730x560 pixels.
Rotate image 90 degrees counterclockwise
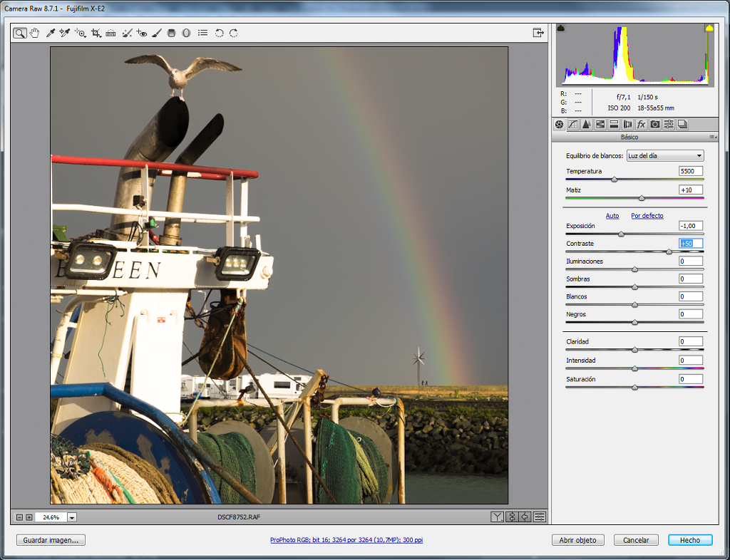[x=220, y=33]
